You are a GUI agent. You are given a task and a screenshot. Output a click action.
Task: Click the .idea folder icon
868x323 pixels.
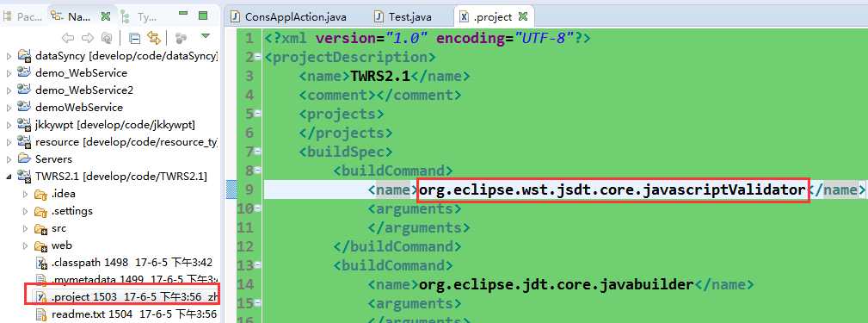click(41, 194)
